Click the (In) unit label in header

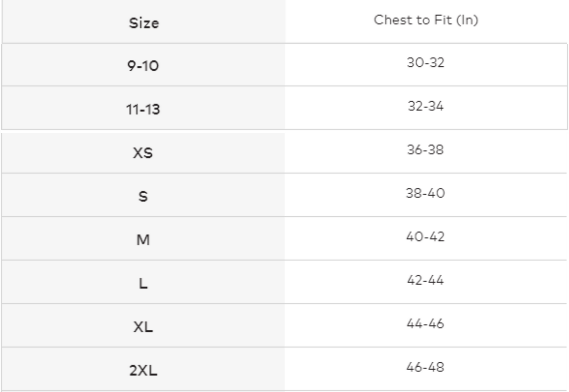467,20
